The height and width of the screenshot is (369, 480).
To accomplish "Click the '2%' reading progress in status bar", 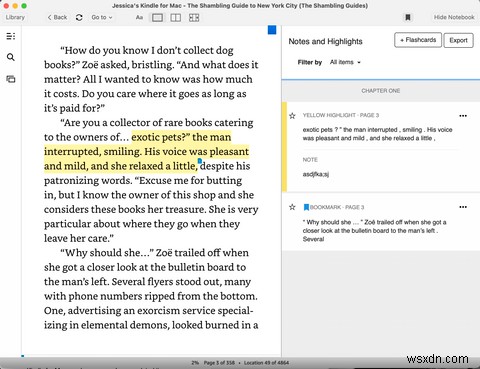I will (x=195, y=363).
